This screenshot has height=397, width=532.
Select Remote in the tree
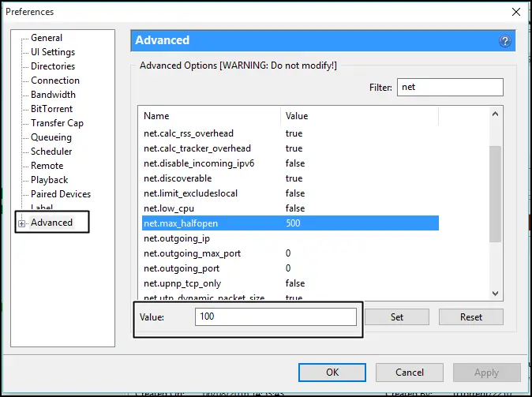click(x=47, y=166)
